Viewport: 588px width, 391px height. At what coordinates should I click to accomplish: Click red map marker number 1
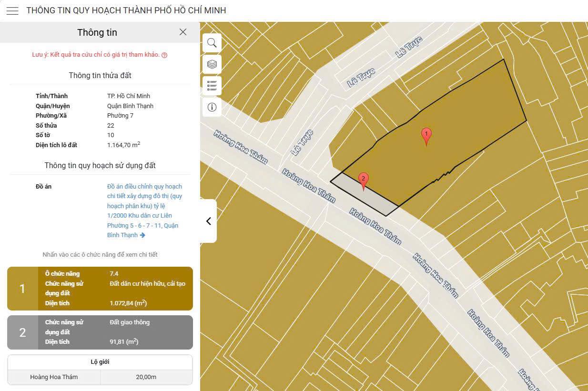pyautogui.click(x=426, y=136)
